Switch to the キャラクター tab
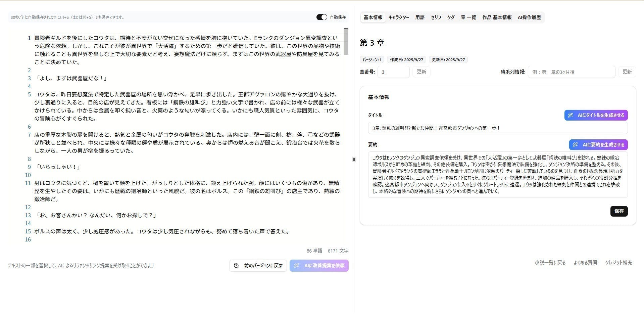This screenshot has height=316, width=644. point(399,17)
